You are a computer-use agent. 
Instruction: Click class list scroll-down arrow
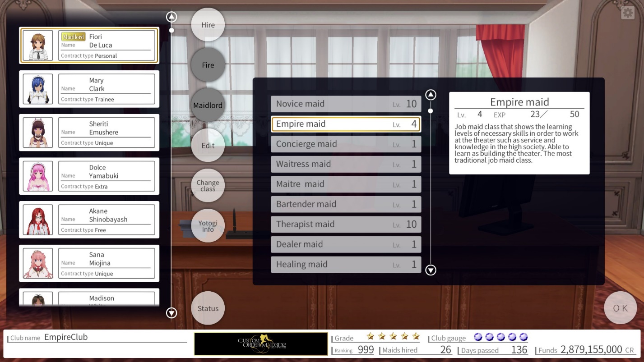tap(431, 270)
